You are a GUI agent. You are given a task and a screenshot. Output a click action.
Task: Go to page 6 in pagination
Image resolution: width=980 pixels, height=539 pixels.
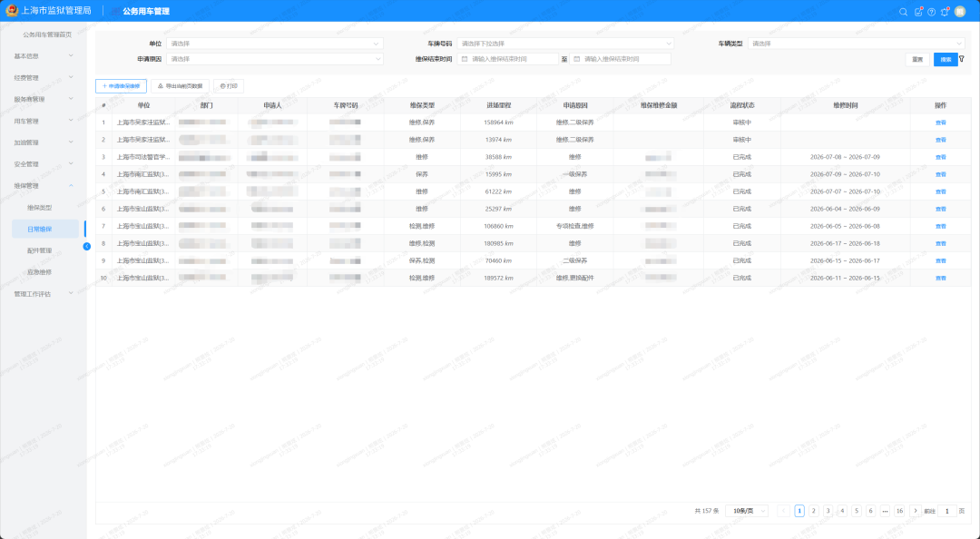tap(870, 511)
